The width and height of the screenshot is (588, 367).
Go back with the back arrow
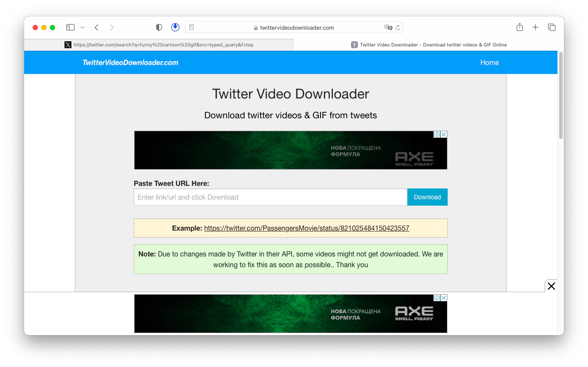[x=97, y=28]
